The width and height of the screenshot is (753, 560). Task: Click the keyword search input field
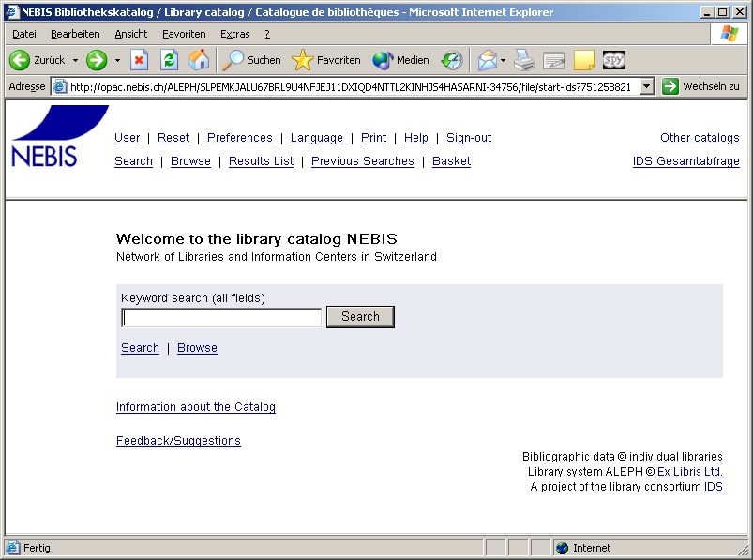[221, 318]
